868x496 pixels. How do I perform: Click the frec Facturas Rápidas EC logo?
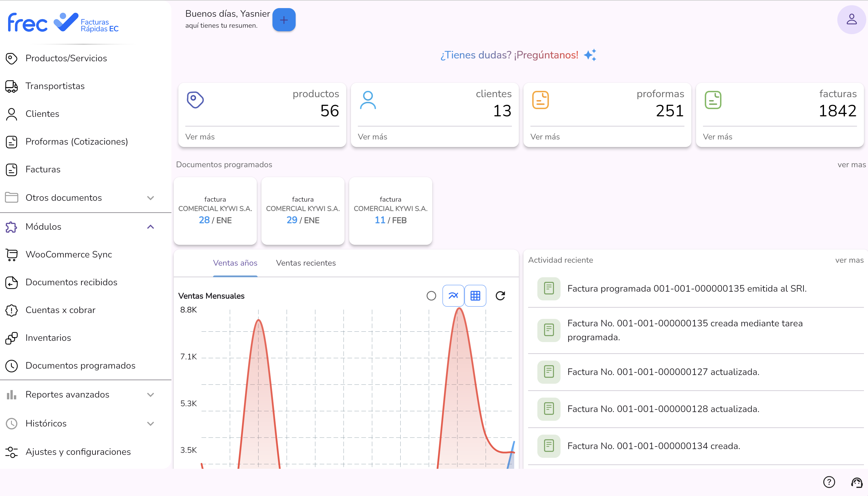coord(63,23)
